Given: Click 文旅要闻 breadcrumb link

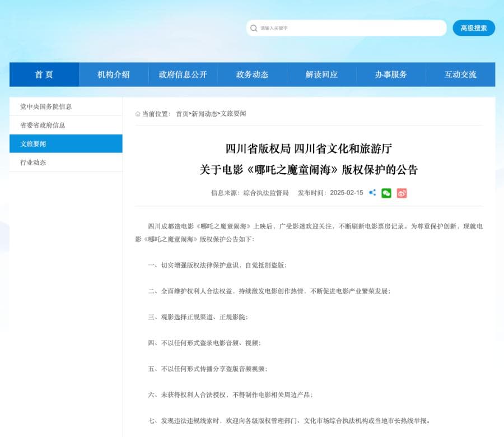Looking at the screenshot, I should (233, 114).
